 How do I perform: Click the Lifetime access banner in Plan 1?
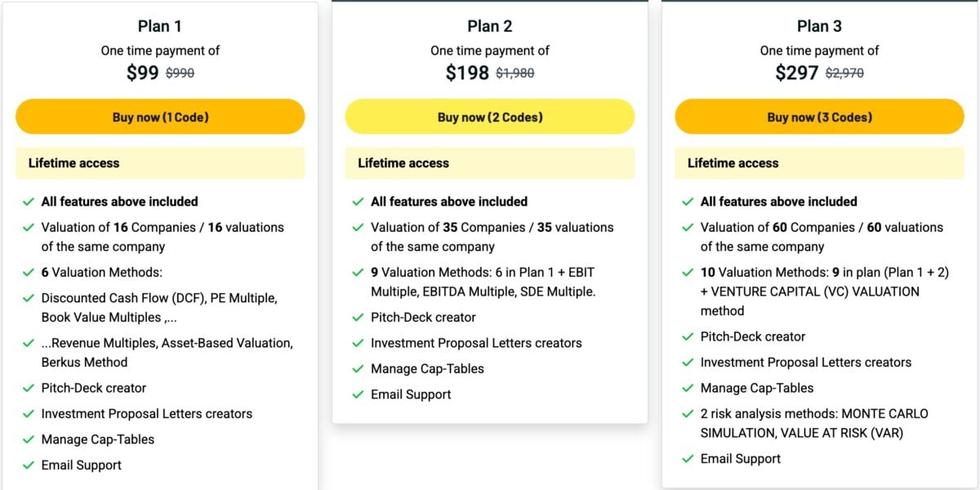[160, 163]
